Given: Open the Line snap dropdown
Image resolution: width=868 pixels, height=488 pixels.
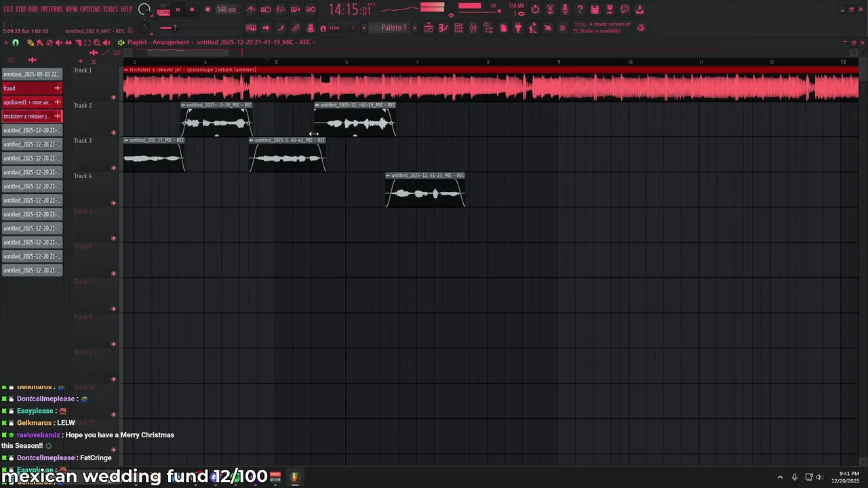Looking at the screenshot, I should coord(342,28).
